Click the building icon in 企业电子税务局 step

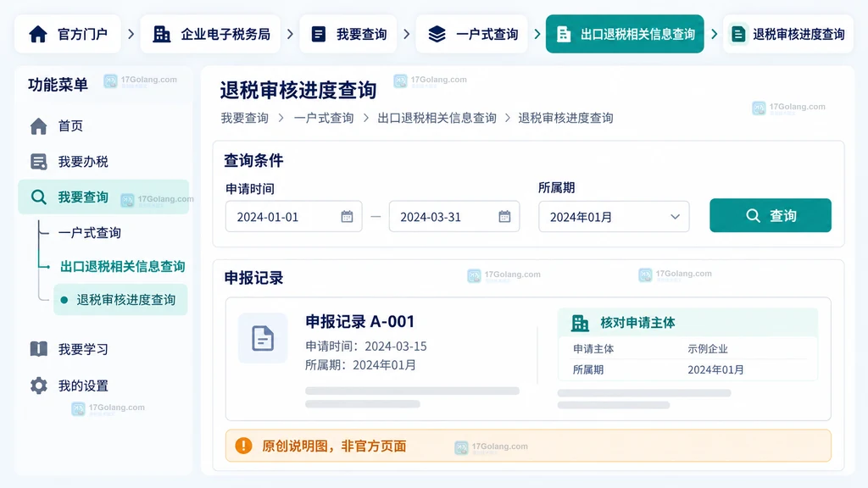pyautogui.click(x=162, y=34)
